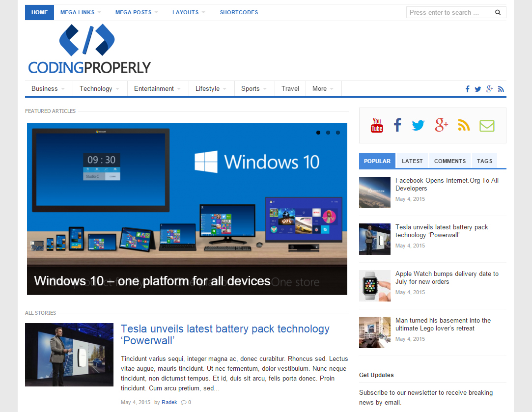Open RSS feed icon in category navigation bar
Screen dimensions: 532x412
tap(501, 89)
